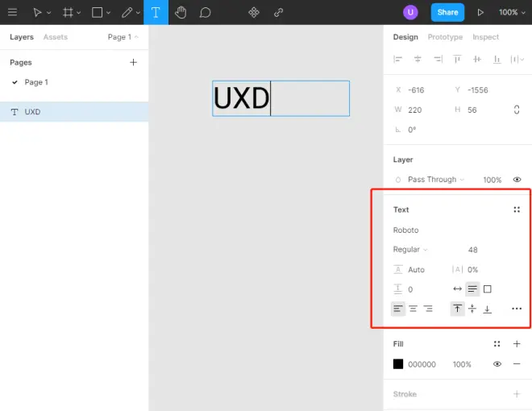
Task: Open Pass Through blend mode dropdown
Action: click(x=435, y=180)
